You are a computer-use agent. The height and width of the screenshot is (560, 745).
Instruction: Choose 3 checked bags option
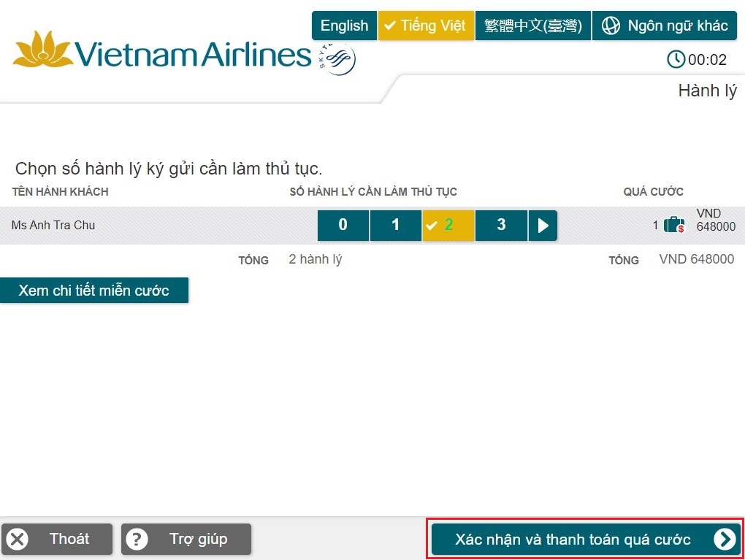(501, 225)
